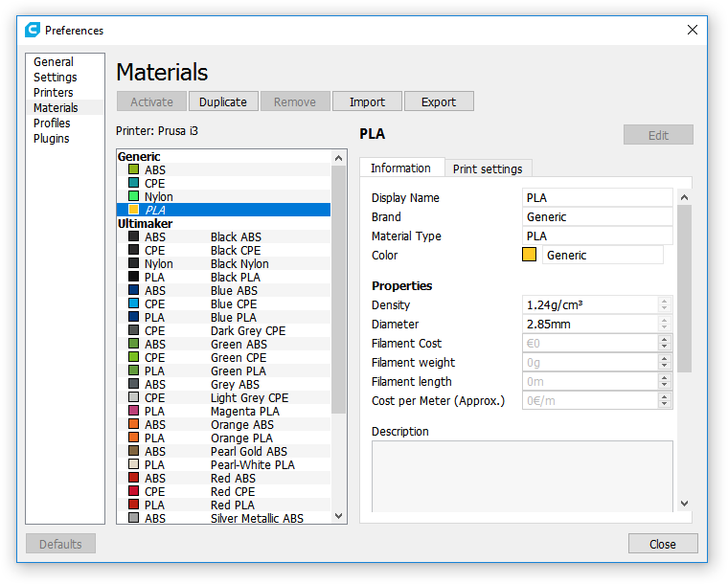Select the Red CPE color icon
Viewport: 728px width, 584px height.
pyautogui.click(x=133, y=492)
